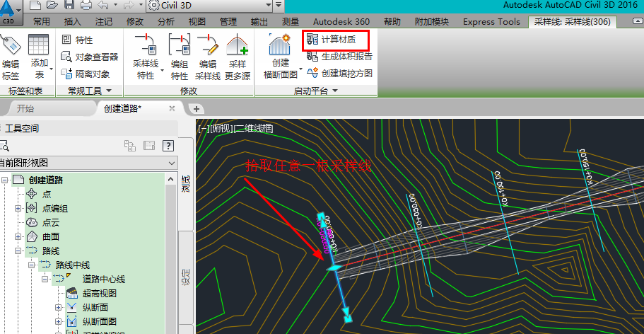Click the [-] viewport control
This screenshot has width=644, height=334.
tap(204, 128)
